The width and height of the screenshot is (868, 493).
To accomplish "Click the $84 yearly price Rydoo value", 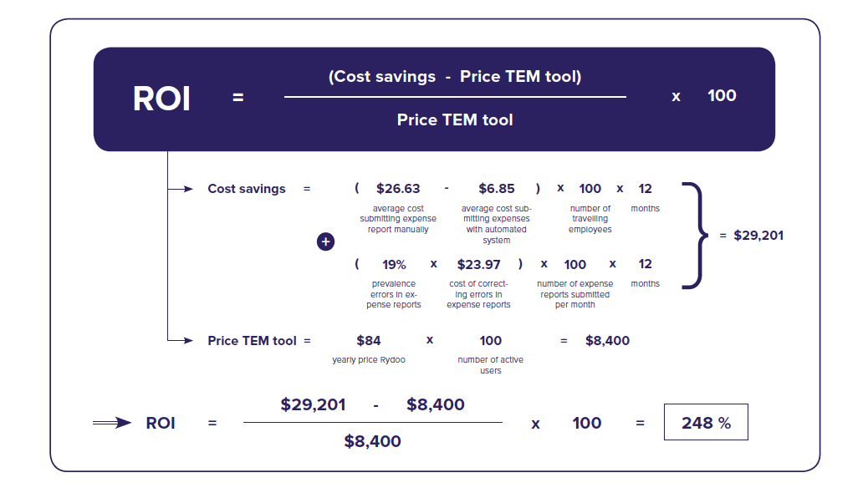I will 369,341.
